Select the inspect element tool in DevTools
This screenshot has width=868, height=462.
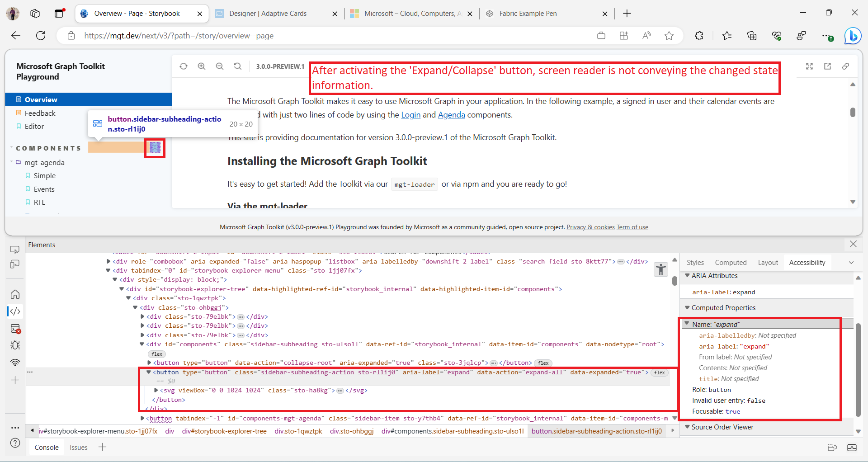15,249
